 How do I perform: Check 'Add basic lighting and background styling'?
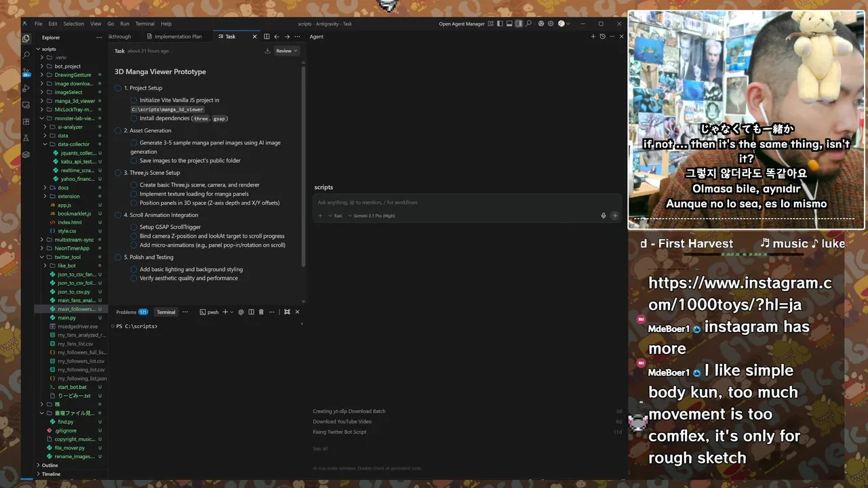(134, 269)
